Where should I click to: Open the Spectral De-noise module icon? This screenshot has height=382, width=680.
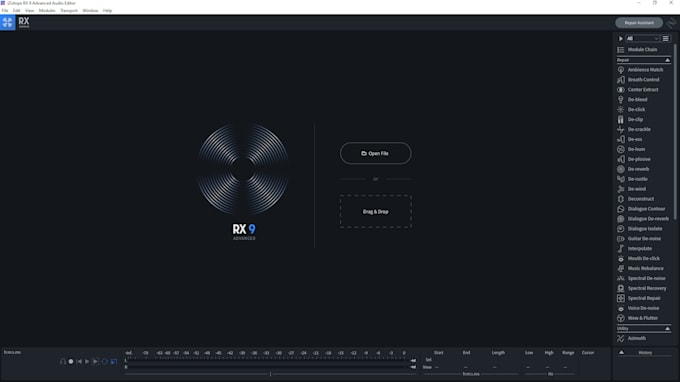tap(621, 278)
